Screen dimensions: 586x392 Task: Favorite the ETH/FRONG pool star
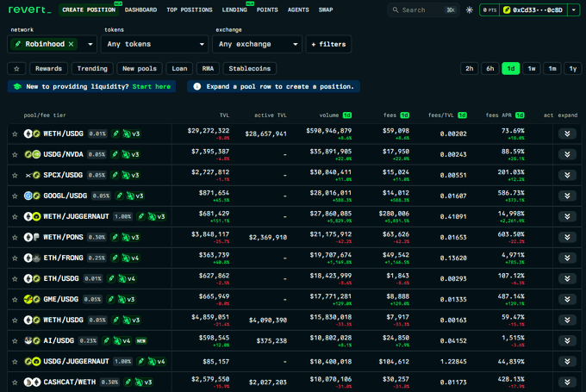pos(15,258)
